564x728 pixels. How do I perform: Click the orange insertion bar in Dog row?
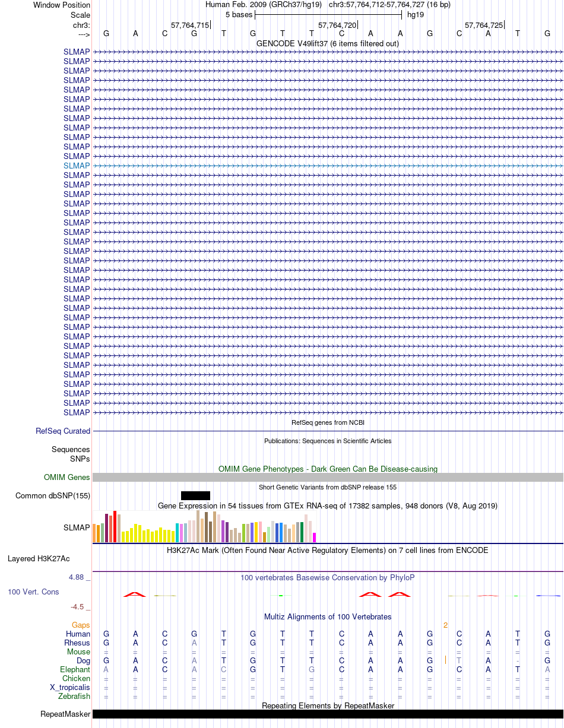coord(445,660)
